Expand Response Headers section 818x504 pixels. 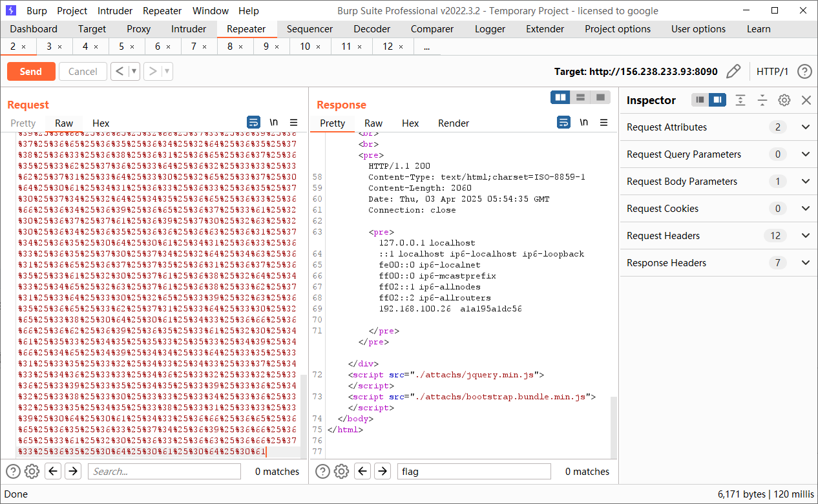(805, 263)
